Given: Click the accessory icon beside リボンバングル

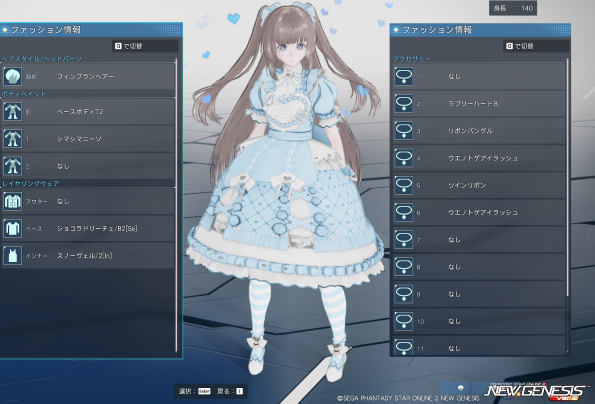Looking at the screenshot, I should coord(404,131).
